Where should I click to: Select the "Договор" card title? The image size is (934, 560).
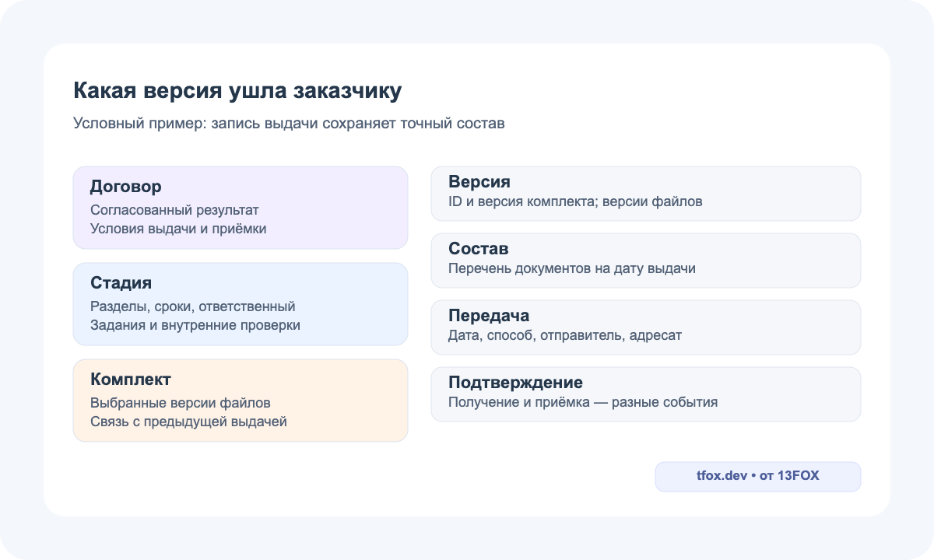[x=126, y=187]
